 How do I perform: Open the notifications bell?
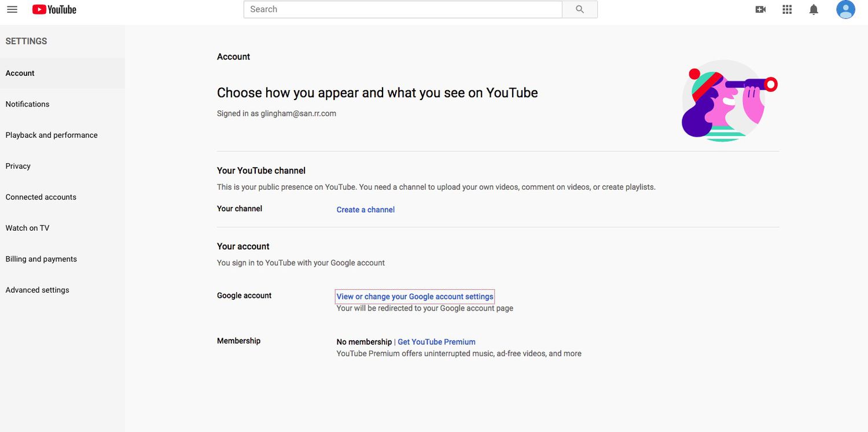(814, 10)
